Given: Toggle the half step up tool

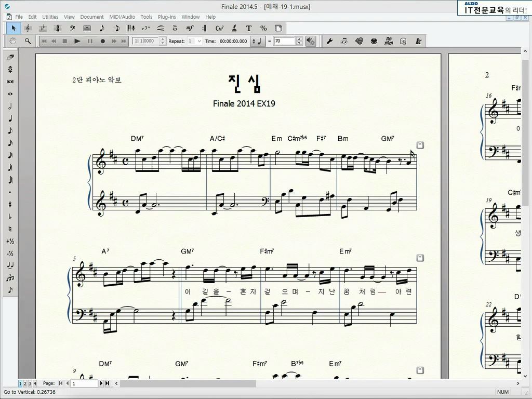Looking at the screenshot, I should pos(10,241).
